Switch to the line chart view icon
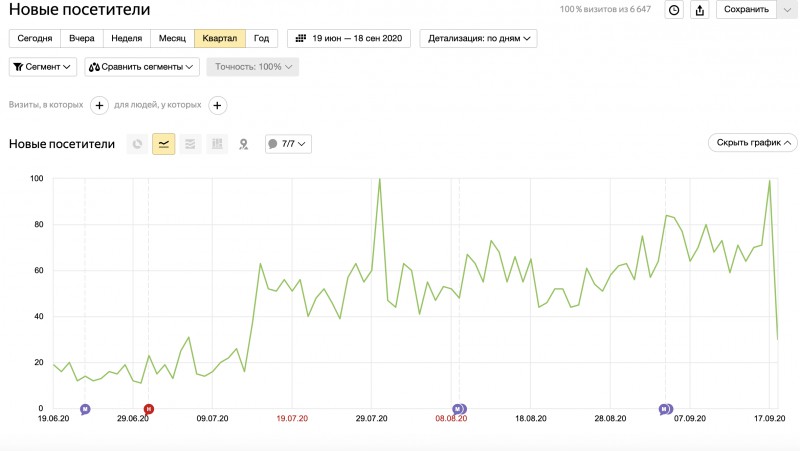Screen dimensions: 800x451 pos(163,144)
